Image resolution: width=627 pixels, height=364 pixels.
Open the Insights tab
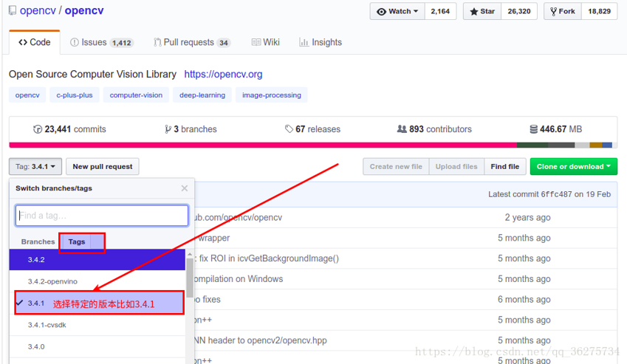pos(321,42)
